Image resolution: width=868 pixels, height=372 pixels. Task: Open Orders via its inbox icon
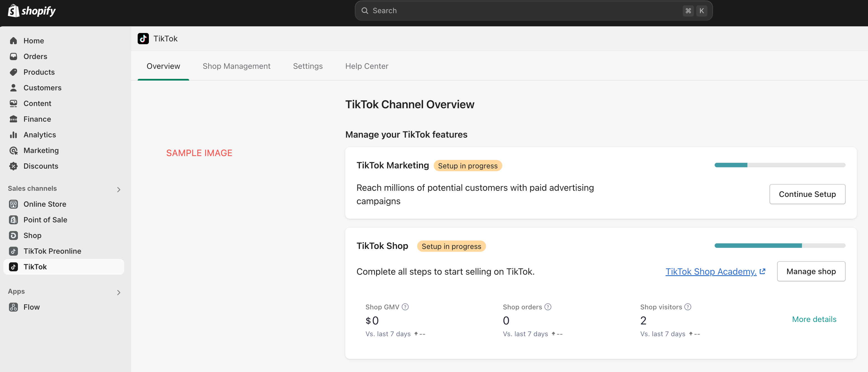tap(13, 56)
